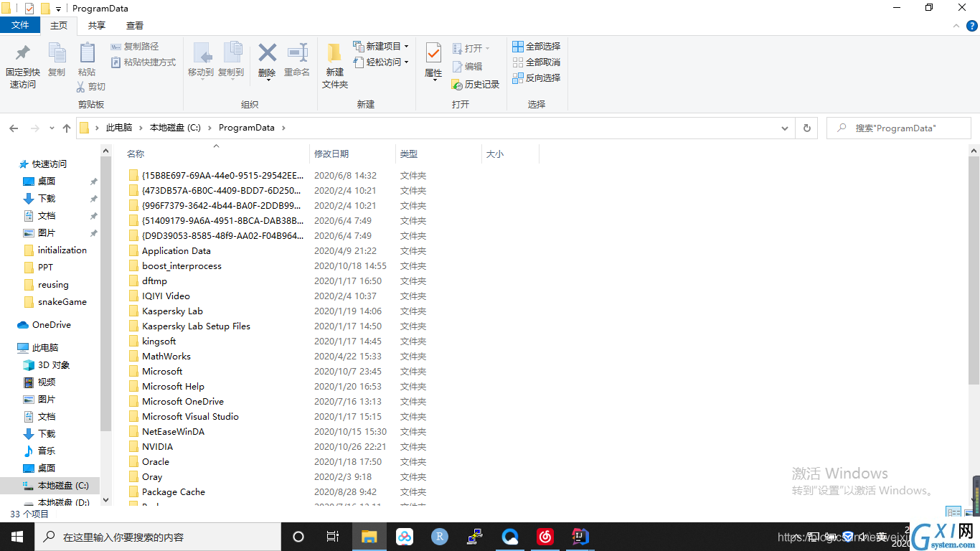This screenshot has height=551, width=980.
Task: Click 全部取消 to deselect all
Action: coord(536,62)
